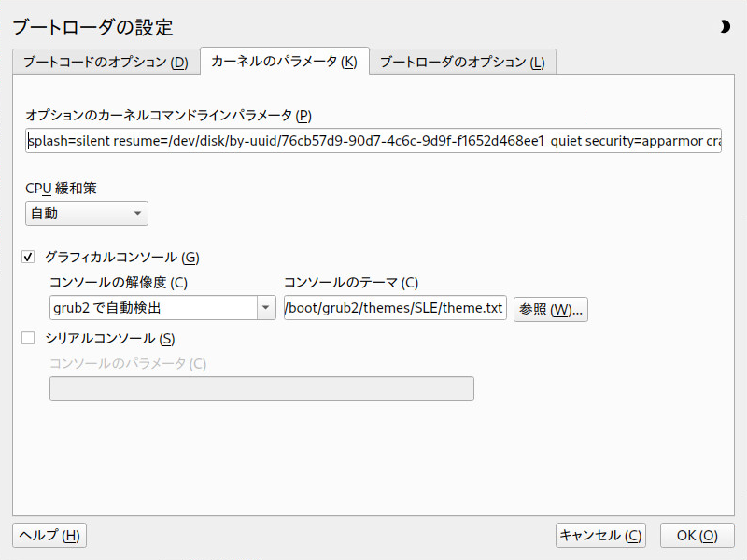Open the CPU 緩和策 dropdown set to 自動
Viewport: 747px width, 560px height.
(x=86, y=214)
